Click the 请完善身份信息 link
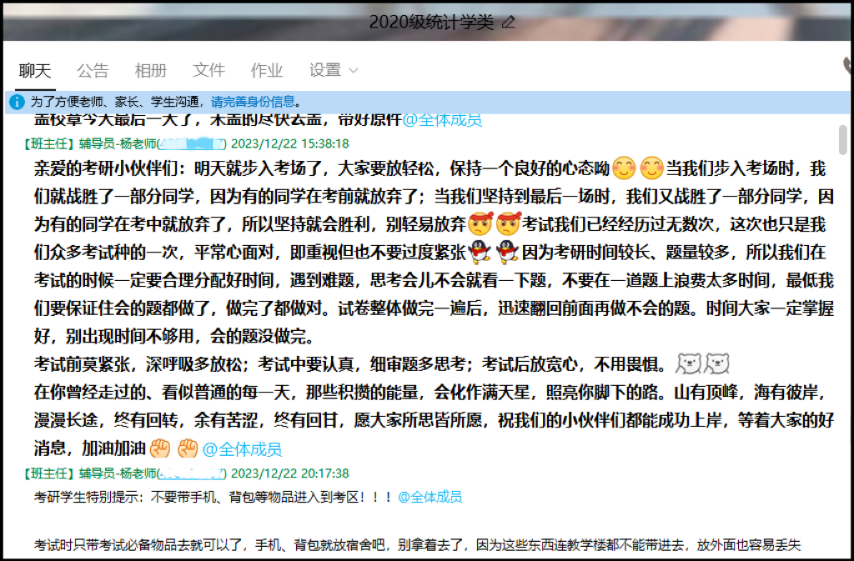This screenshot has height=561, width=854. (x=253, y=101)
